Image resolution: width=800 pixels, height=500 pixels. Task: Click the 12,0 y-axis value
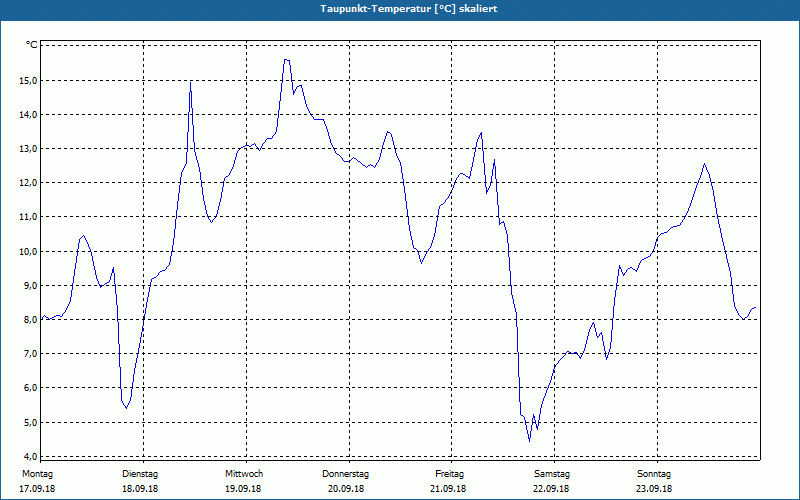[x=29, y=183]
